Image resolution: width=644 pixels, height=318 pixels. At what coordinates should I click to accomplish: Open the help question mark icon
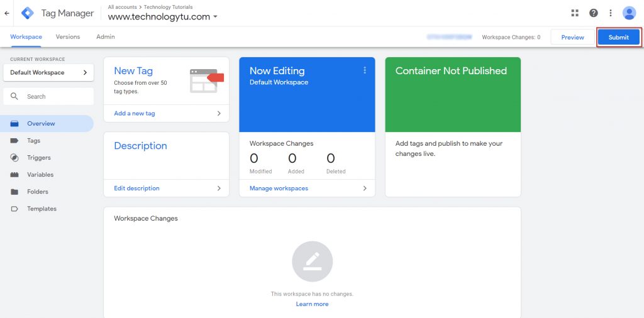tap(594, 13)
